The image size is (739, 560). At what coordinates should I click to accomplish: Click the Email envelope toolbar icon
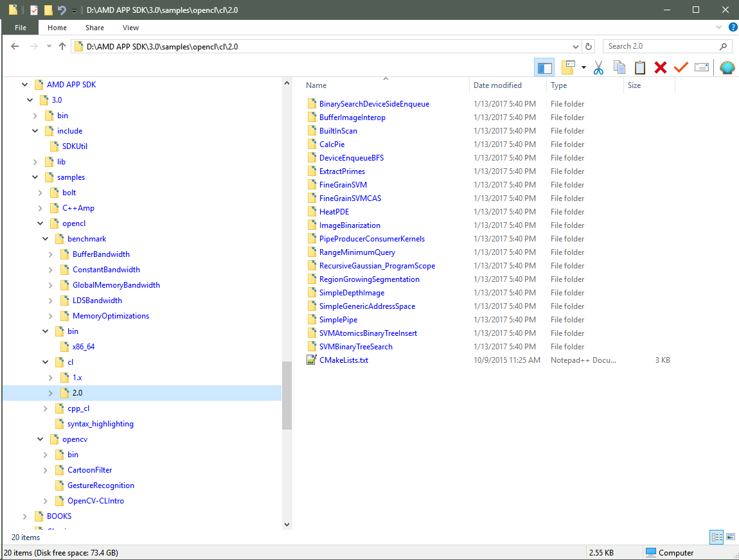point(701,67)
